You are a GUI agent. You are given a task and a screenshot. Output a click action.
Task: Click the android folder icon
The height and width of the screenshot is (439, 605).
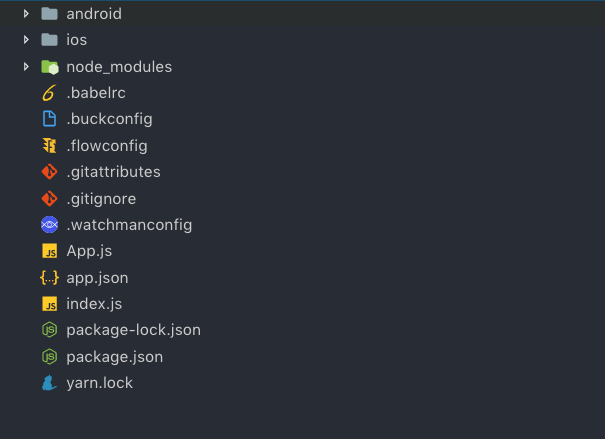pyautogui.click(x=49, y=15)
